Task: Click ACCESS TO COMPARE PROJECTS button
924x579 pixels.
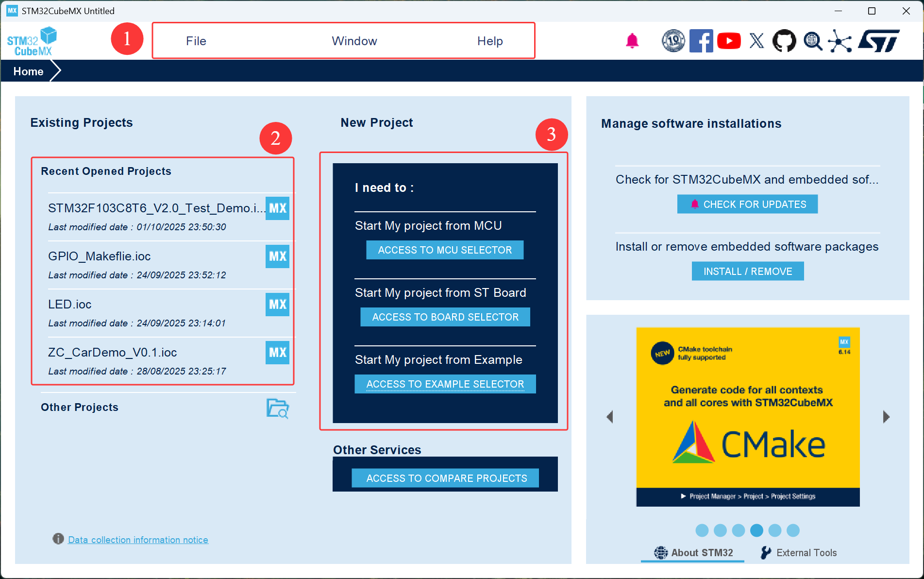Action: click(x=446, y=478)
